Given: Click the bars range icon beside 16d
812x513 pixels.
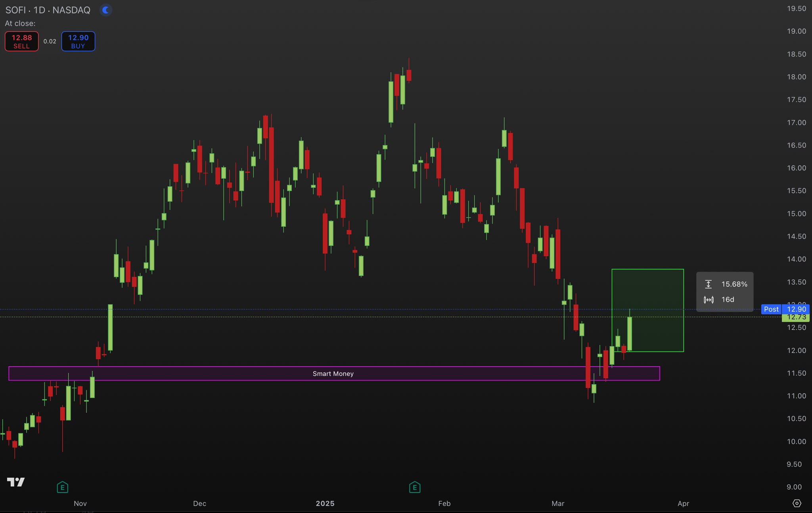Looking at the screenshot, I should click(709, 299).
